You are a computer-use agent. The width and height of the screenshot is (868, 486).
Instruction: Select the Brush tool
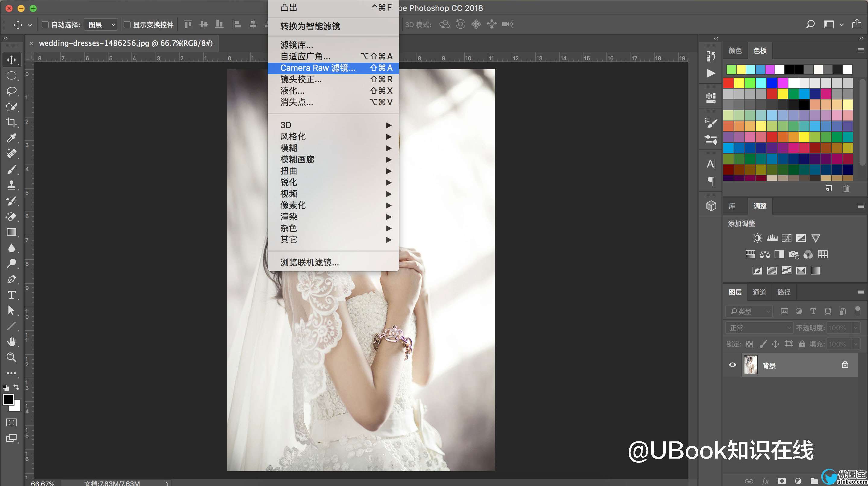coord(11,169)
